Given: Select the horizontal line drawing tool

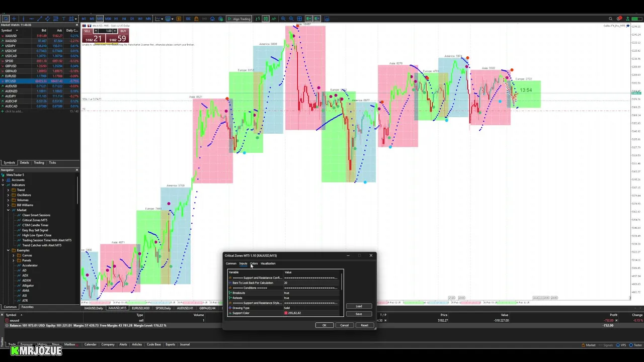Looking at the screenshot, I should pos(31,19).
